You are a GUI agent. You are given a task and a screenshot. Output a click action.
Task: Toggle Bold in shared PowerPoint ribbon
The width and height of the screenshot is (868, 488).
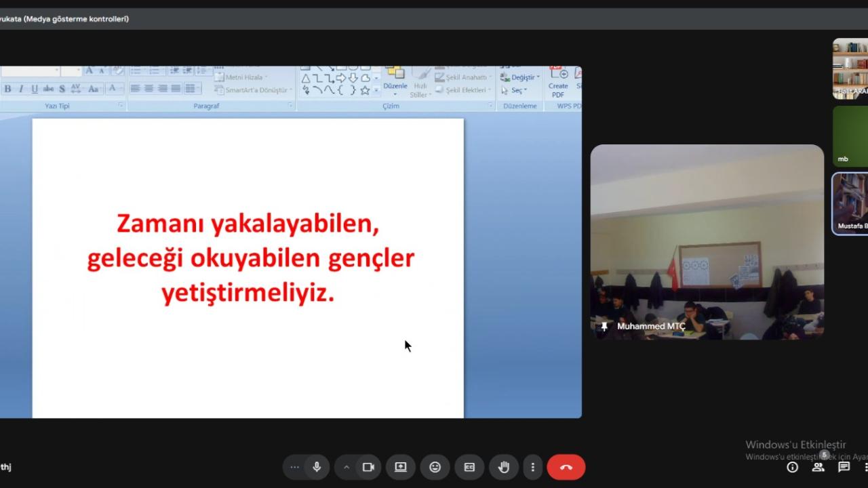[x=7, y=89]
